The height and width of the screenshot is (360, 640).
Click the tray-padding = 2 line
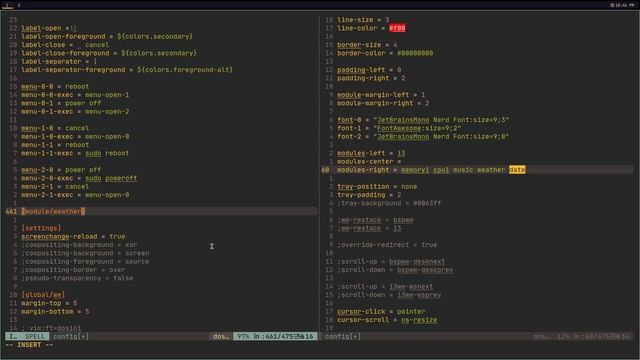(x=369, y=195)
